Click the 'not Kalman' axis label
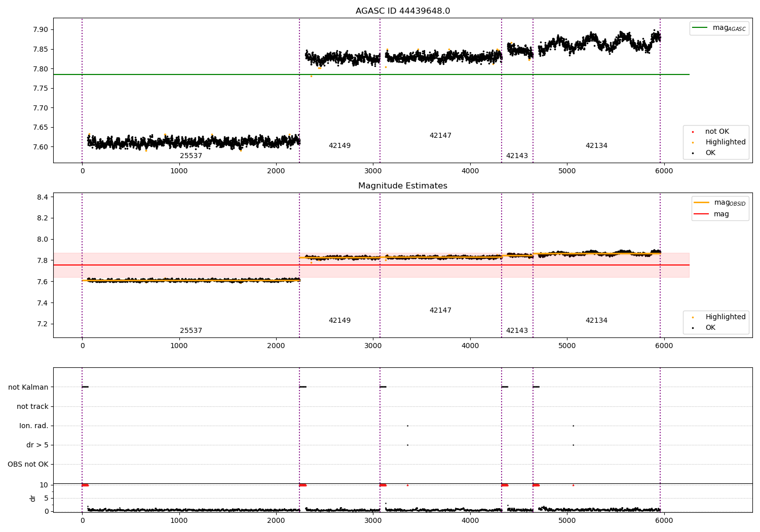This screenshot has height=532, width=760. [x=28, y=387]
